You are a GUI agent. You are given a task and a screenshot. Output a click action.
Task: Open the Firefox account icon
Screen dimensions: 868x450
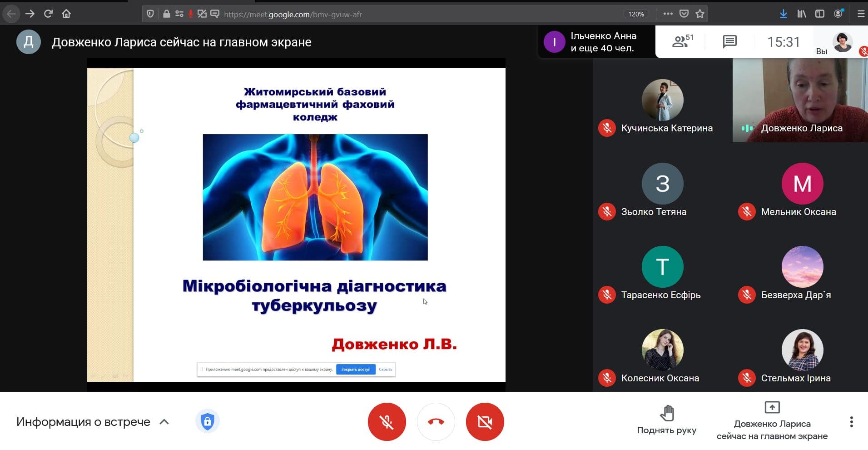point(838,13)
